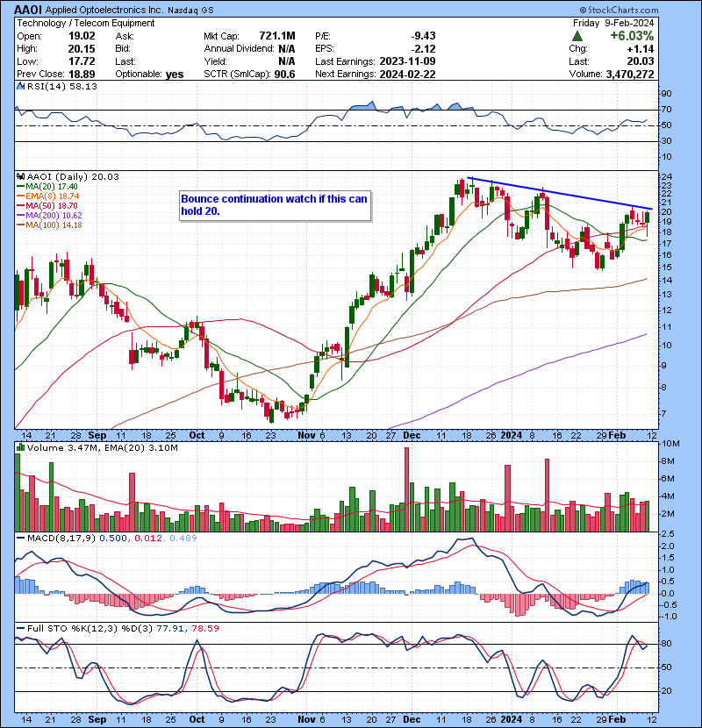
Task: Click the Last Earnings date 2023-11-09
Action: tap(407, 61)
